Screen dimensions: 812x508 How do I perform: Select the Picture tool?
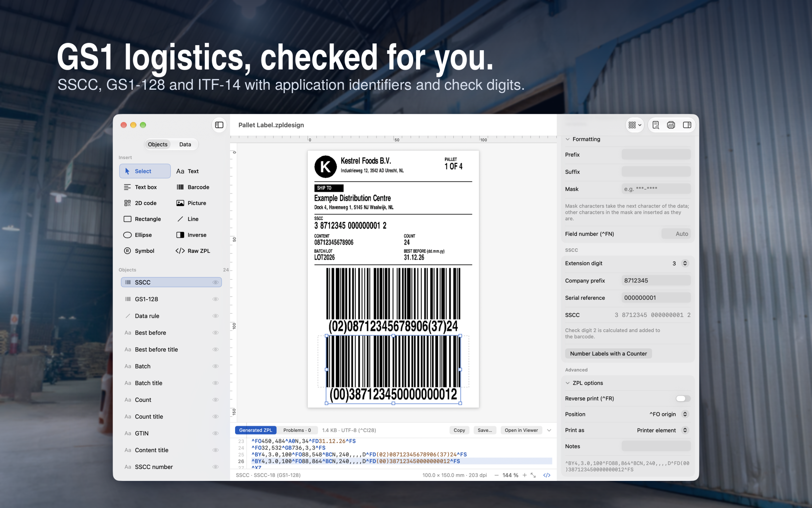tap(191, 203)
